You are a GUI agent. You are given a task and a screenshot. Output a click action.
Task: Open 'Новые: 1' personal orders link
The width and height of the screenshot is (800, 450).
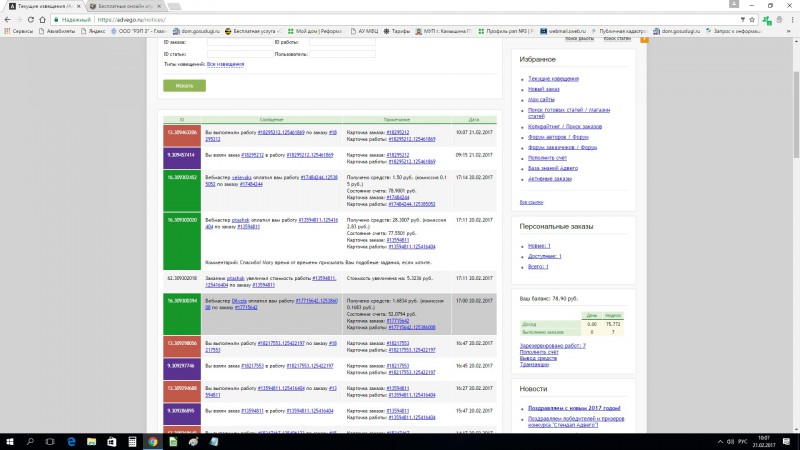[x=539, y=246]
